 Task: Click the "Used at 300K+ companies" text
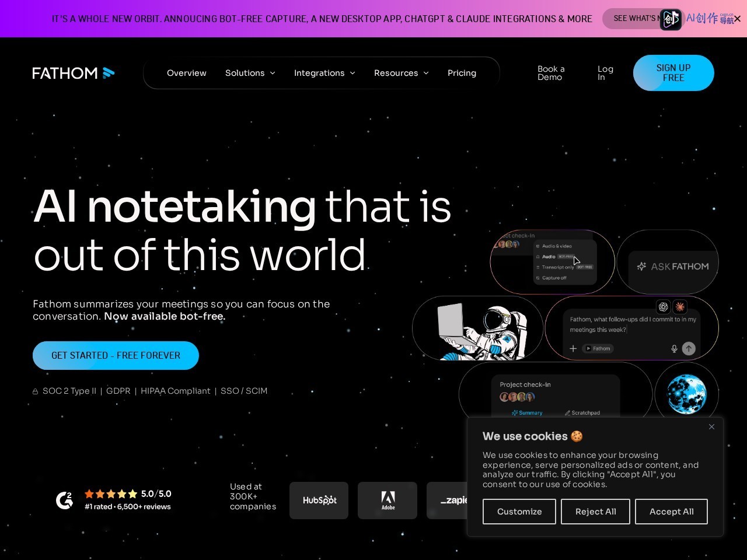[x=253, y=496]
